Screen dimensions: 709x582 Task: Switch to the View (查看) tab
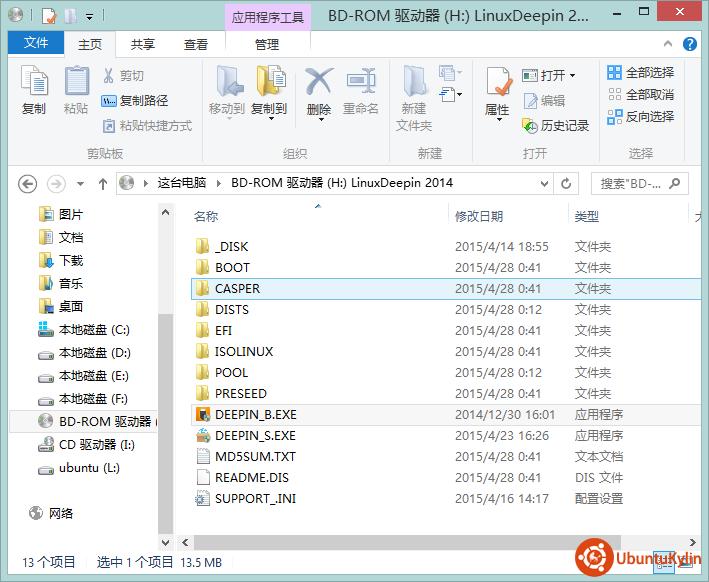click(196, 44)
